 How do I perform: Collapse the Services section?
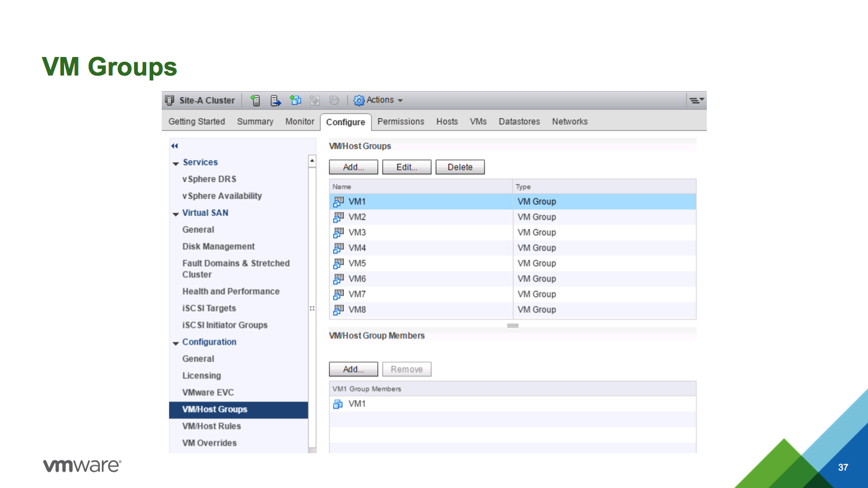point(176,163)
